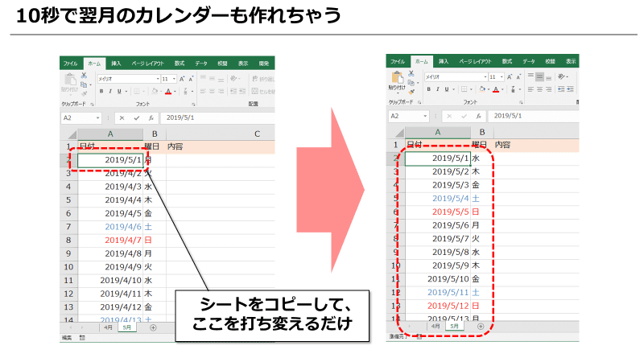
Task: Switch to 4月 sheet in May-dates Excel window
Action: tap(436, 327)
